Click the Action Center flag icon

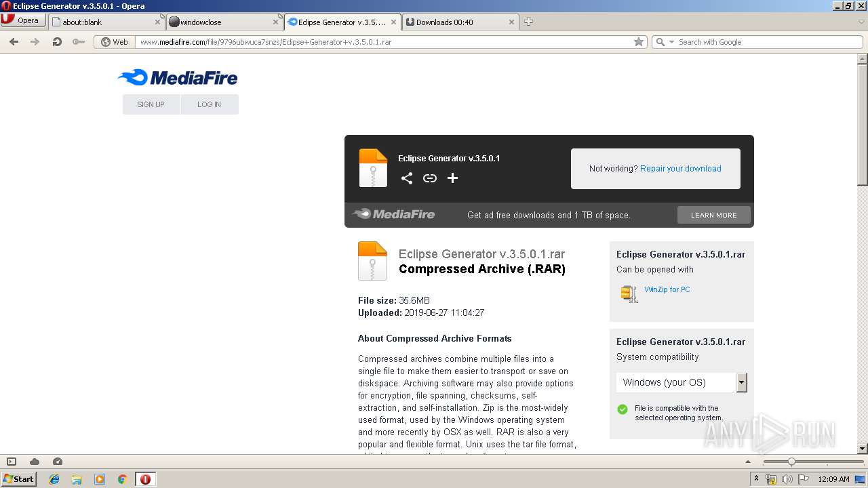click(x=804, y=479)
